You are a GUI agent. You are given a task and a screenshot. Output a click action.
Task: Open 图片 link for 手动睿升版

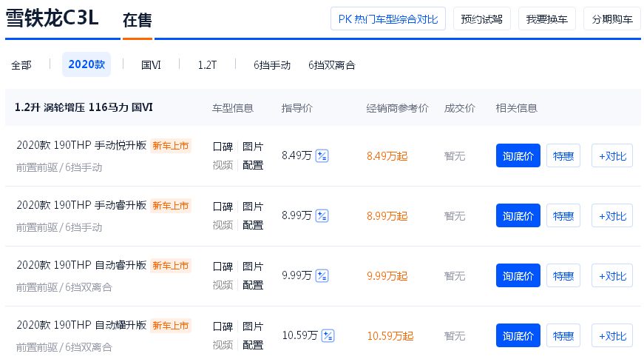[x=253, y=207]
